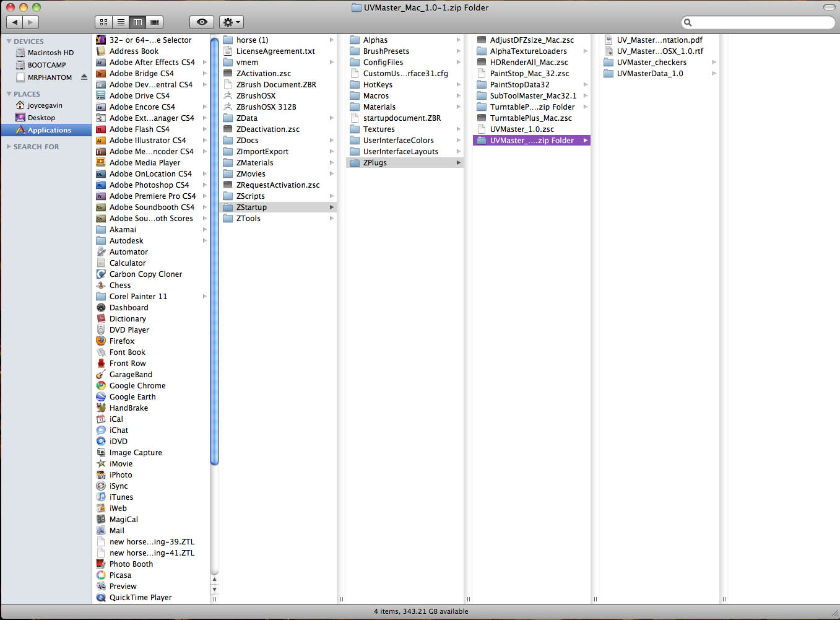Collapse the DEVICES sidebar section
Viewport: 840px width, 620px height.
(9, 41)
